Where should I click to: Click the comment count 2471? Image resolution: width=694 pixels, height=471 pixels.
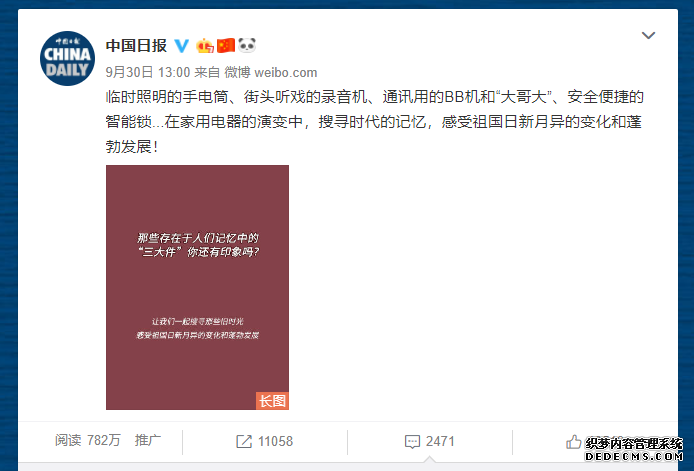pos(440,441)
